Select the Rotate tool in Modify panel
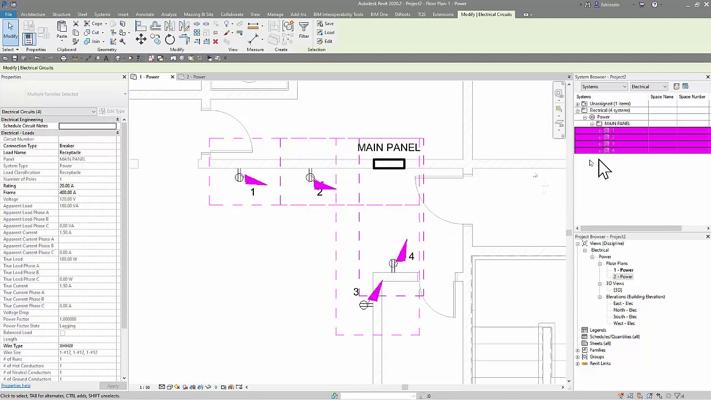This screenshot has width=711, height=400. [170, 40]
